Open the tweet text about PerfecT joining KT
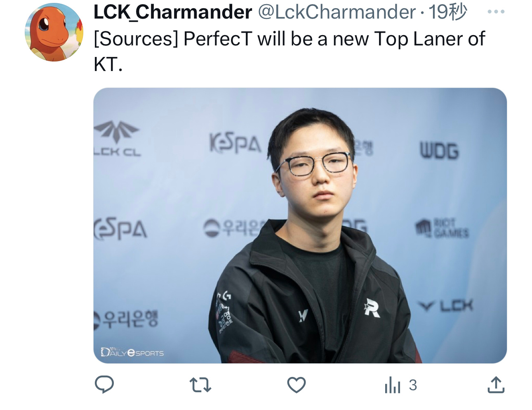 [x=289, y=51]
